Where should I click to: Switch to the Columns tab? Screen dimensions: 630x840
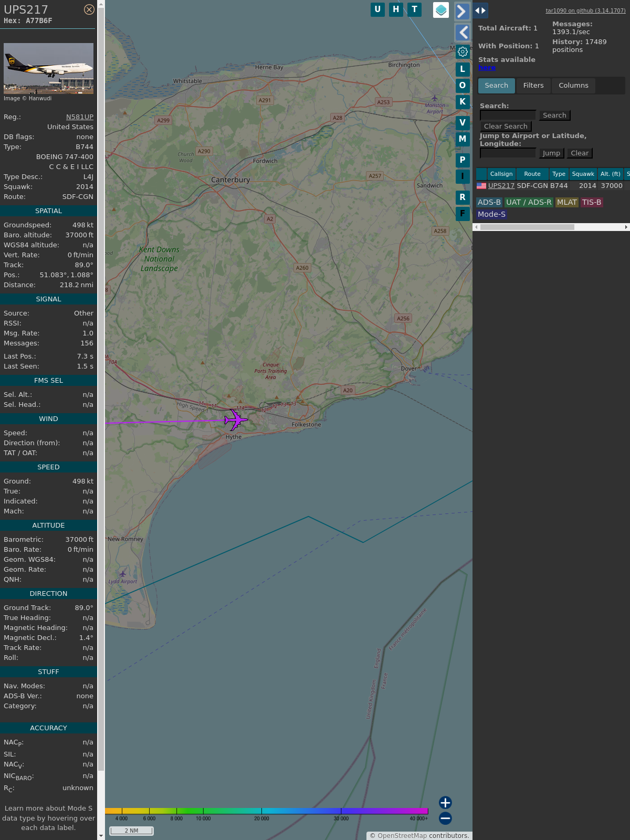pos(573,86)
